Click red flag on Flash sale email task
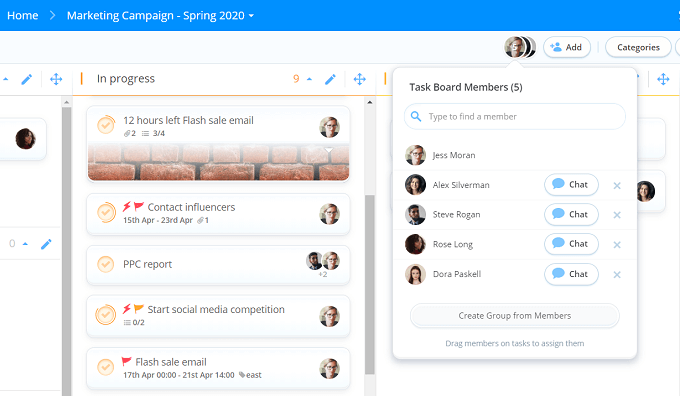This screenshot has width=680, height=396. coord(127,361)
